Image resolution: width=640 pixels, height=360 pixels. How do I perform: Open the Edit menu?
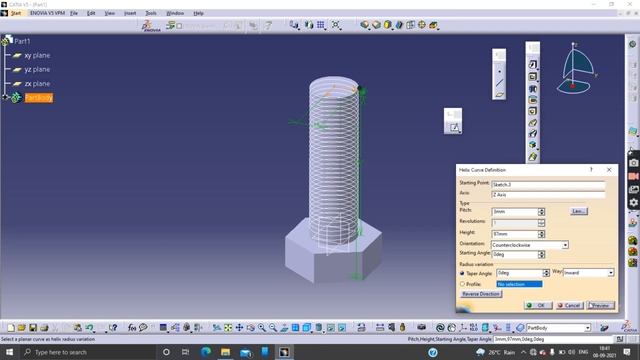[91, 13]
